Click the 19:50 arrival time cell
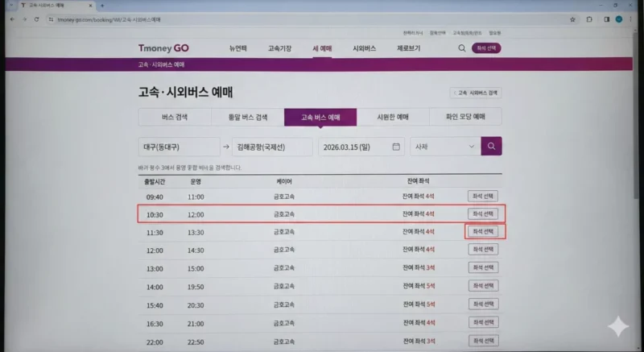This screenshot has height=352, width=644. coord(196,287)
